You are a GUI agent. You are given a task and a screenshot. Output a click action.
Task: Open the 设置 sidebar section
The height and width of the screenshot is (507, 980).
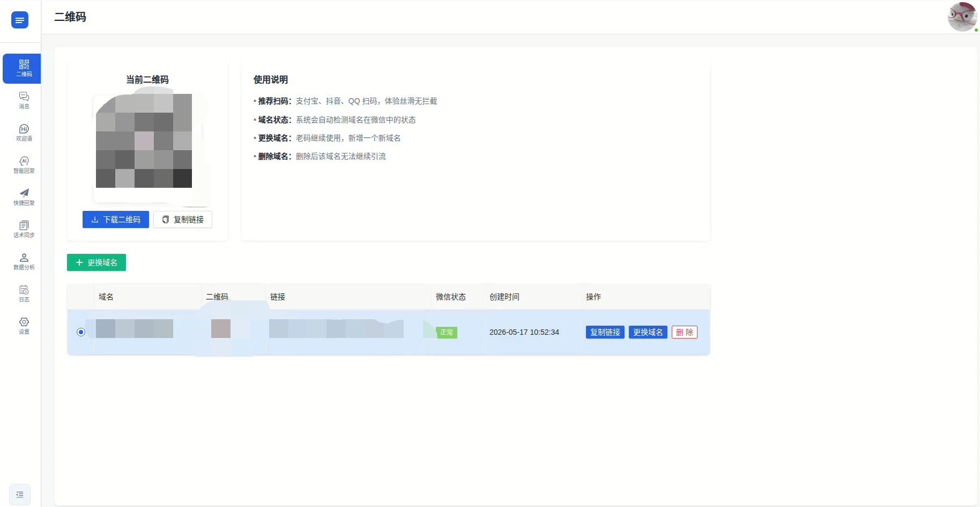coord(24,326)
